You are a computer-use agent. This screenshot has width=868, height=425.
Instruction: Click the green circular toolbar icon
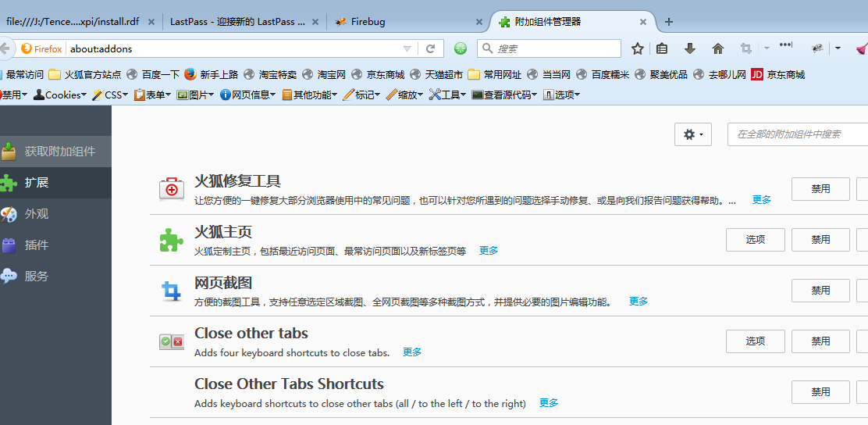461,48
